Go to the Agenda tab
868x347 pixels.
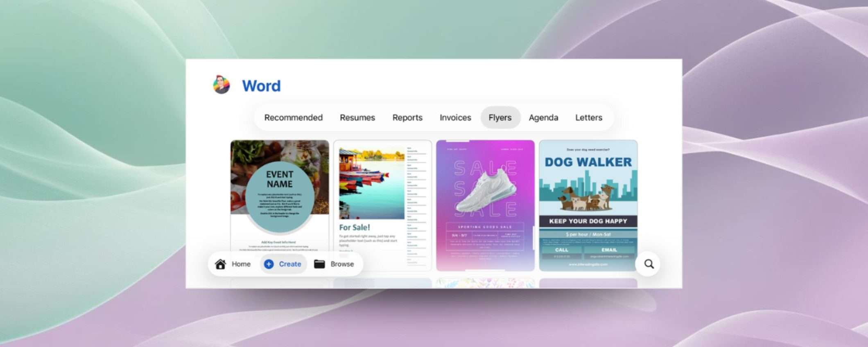click(543, 118)
